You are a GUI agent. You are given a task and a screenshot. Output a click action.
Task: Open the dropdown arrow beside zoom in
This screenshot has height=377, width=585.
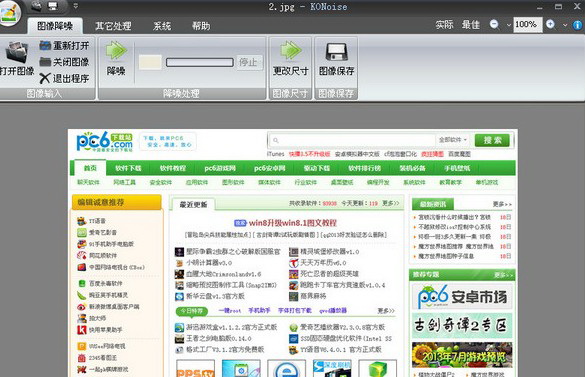point(565,25)
